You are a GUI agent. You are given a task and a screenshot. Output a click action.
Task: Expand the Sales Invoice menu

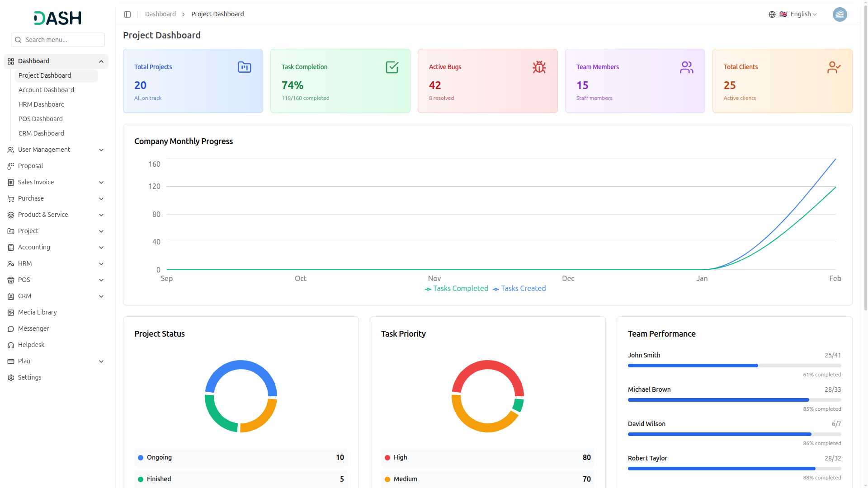56,183
